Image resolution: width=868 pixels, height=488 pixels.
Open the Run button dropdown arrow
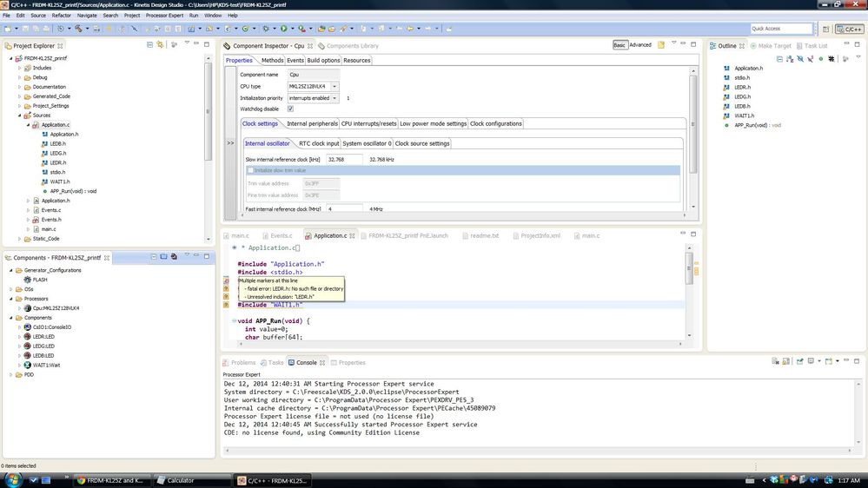pos(292,28)
